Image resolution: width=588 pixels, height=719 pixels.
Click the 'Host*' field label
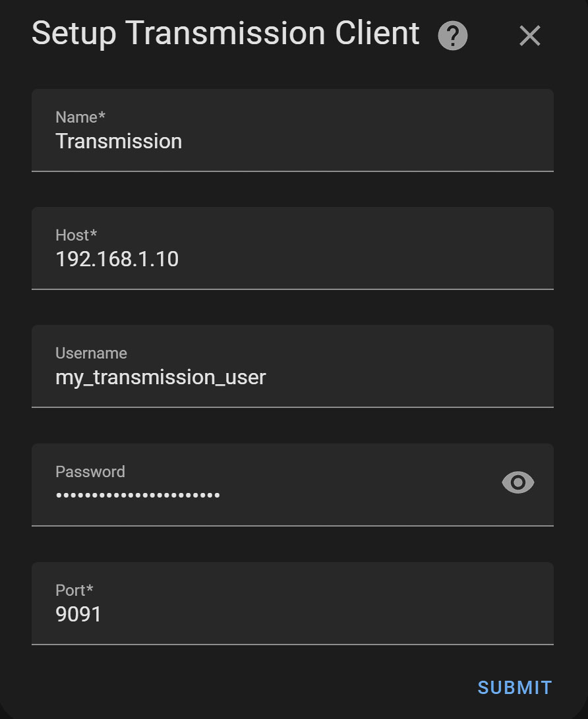tap(76, 235)
